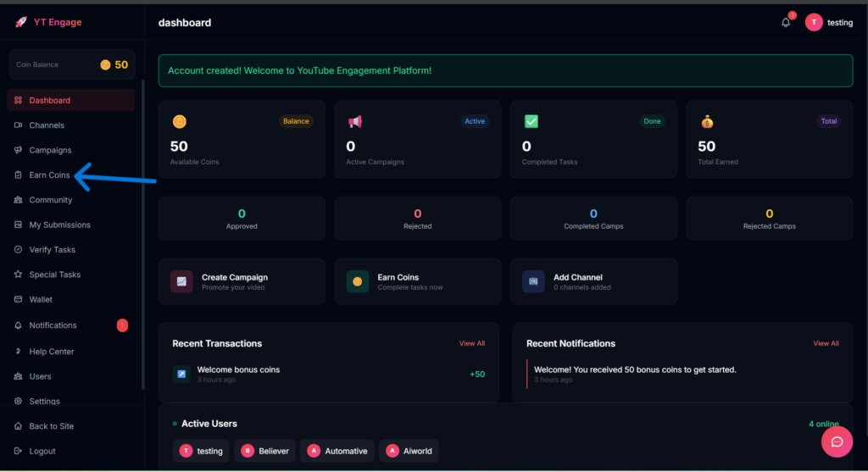This screenshot has height=472, width=868.
Task: Click the Special Tasks star icon
Action: [x=19, y=275]
